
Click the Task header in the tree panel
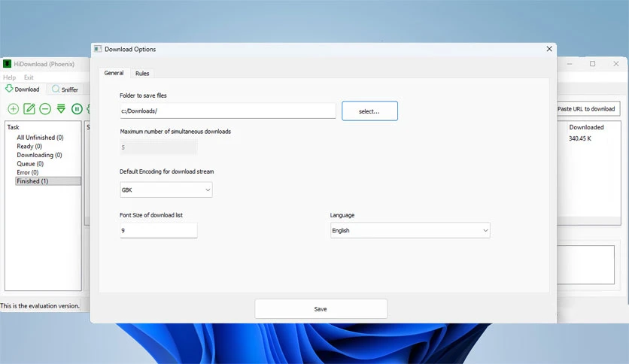pyautogui.click(x=14, y=127)
